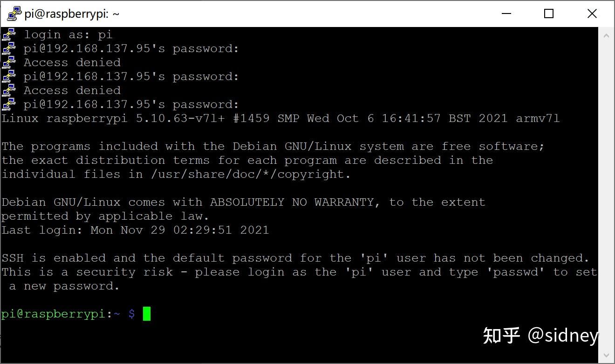Click the vertical scrollbar track
615x364 pixels.
pos(606,195)
